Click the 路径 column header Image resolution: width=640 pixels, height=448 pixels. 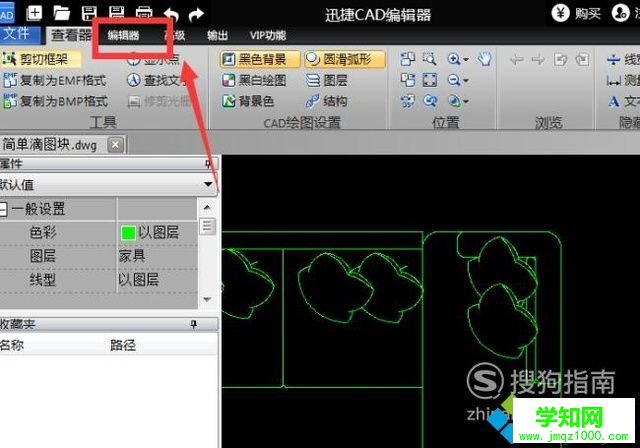[123, 345]
